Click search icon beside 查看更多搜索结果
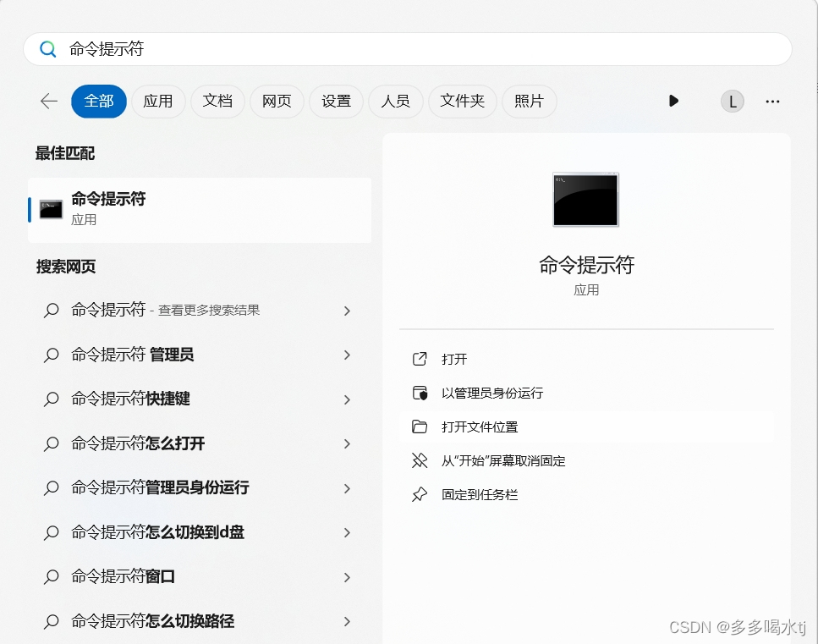The image size is (818, 644). [51, 311]
